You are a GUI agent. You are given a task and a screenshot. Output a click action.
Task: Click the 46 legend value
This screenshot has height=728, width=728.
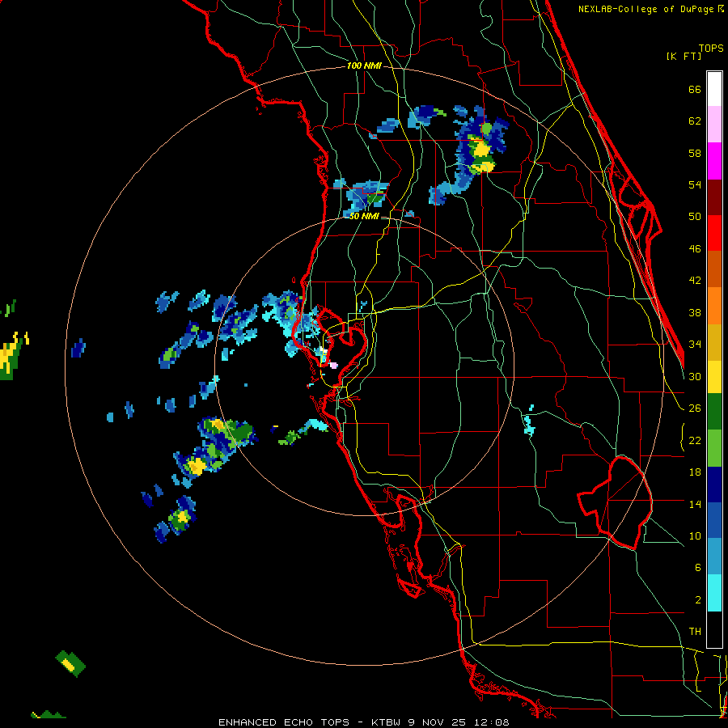(x=695, y=248)
